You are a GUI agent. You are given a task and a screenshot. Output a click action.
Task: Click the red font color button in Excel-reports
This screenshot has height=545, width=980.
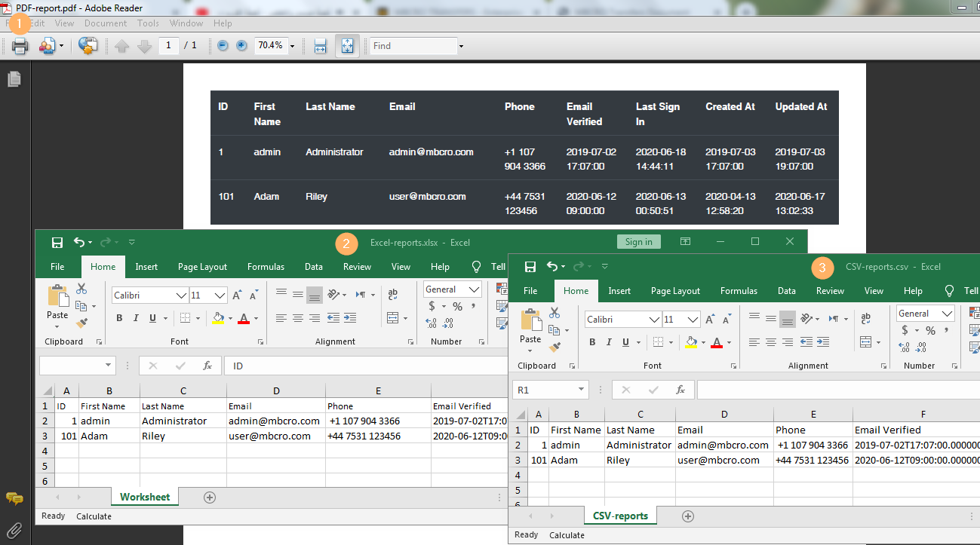click(244, 318)
